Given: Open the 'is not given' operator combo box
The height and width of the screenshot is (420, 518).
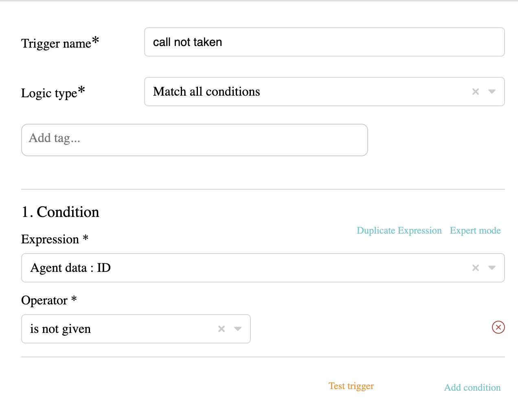Looking at the screenshot, I should tap(136, 329).
